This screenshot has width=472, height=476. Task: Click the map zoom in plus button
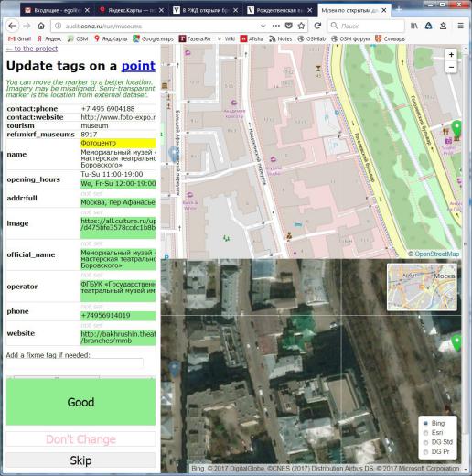(451, 55)
